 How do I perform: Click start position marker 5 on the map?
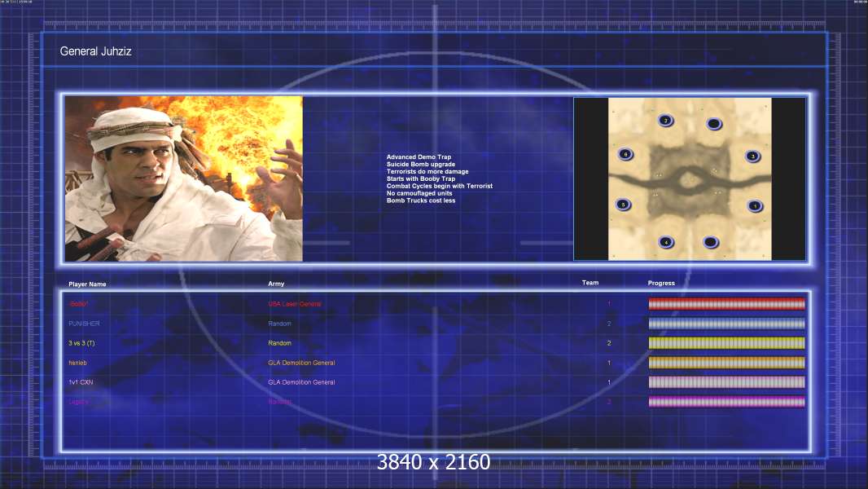coord(624,205)
